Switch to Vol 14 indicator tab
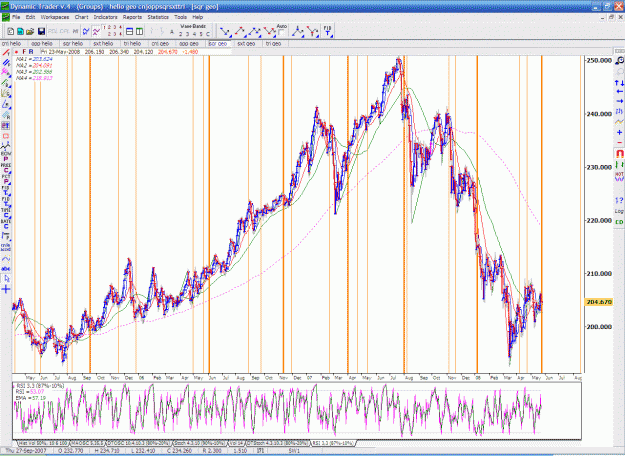Screen dimensions: 625x456 (x=236, y=443)
